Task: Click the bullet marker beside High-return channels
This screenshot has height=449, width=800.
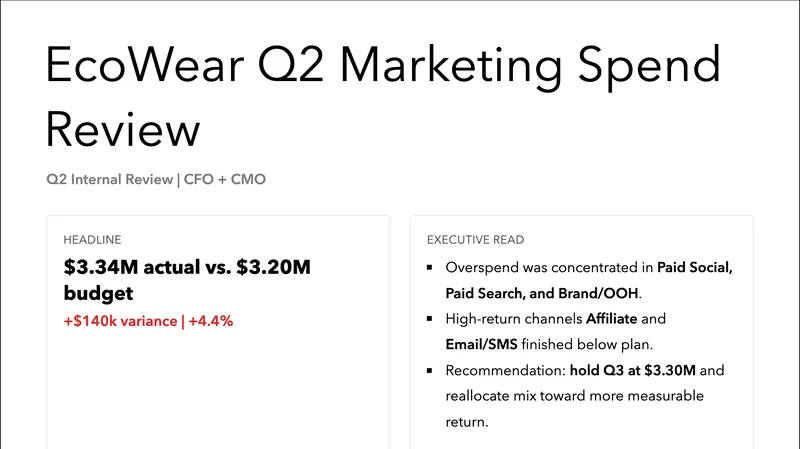Action: coord(428,320)
